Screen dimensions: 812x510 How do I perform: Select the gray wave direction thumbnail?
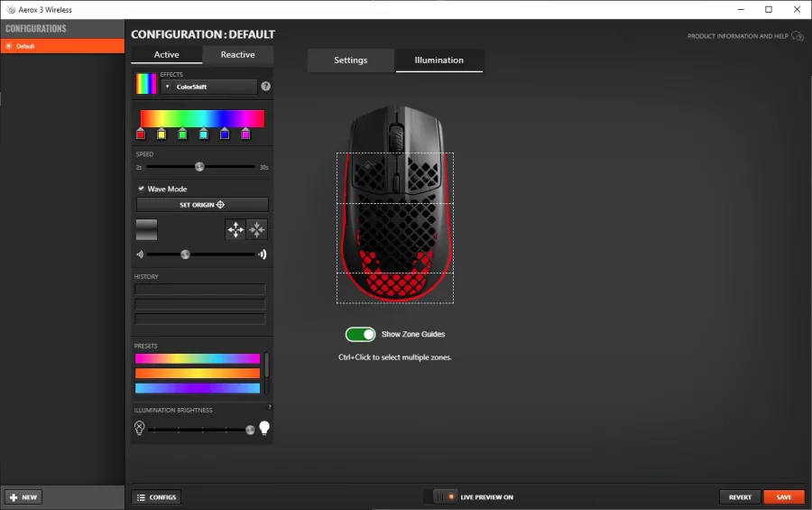(146, 229)
